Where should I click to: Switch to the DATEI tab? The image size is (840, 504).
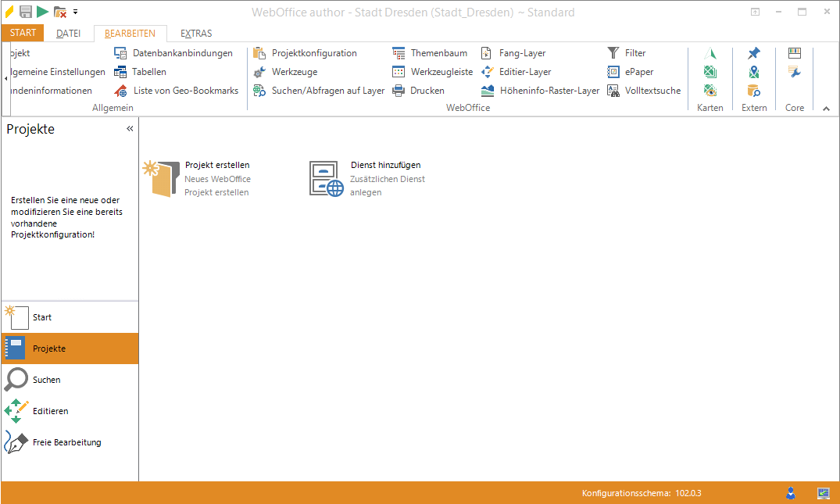point(68,34)
